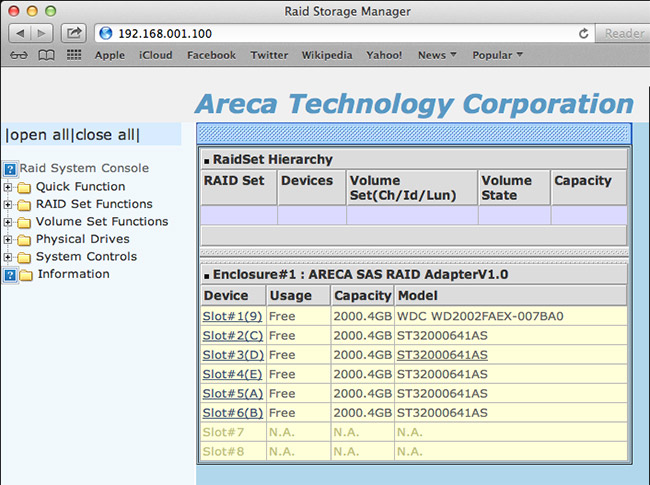Image resolution: width=650 pixels, height=485 pixels.
Task: Click the RaidSet Hierarchy heading
Action: (x=272, y=159)
